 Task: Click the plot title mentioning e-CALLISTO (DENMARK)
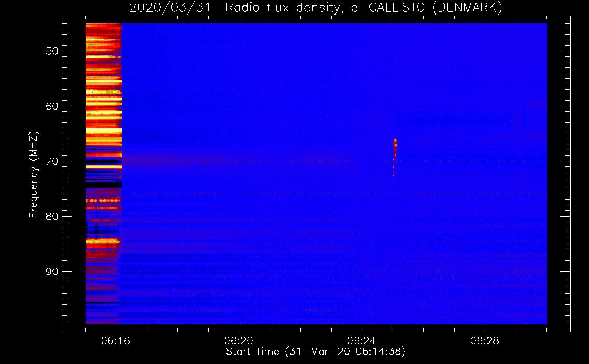click(316, 8)
